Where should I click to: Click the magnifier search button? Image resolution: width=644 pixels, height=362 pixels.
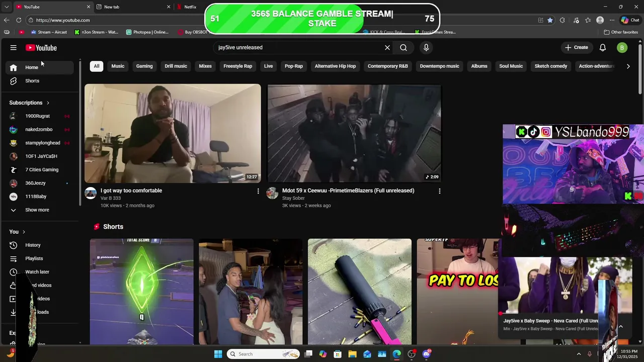[404, 48]
